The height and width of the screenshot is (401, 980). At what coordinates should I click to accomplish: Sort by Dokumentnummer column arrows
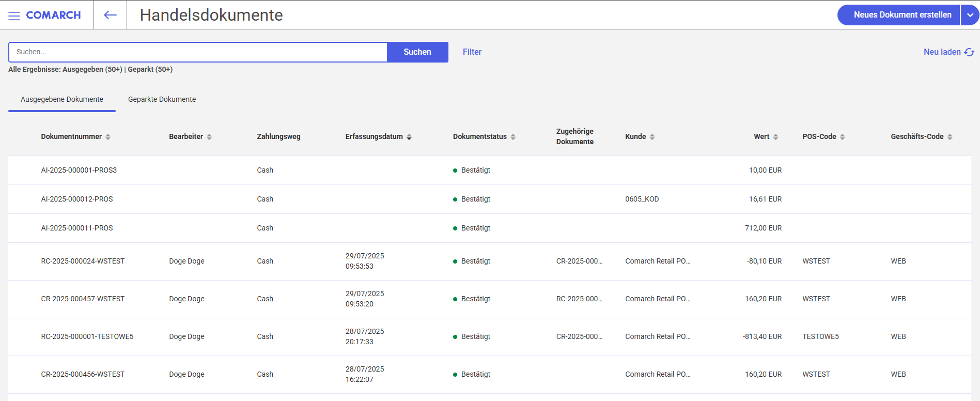(108, 137)
